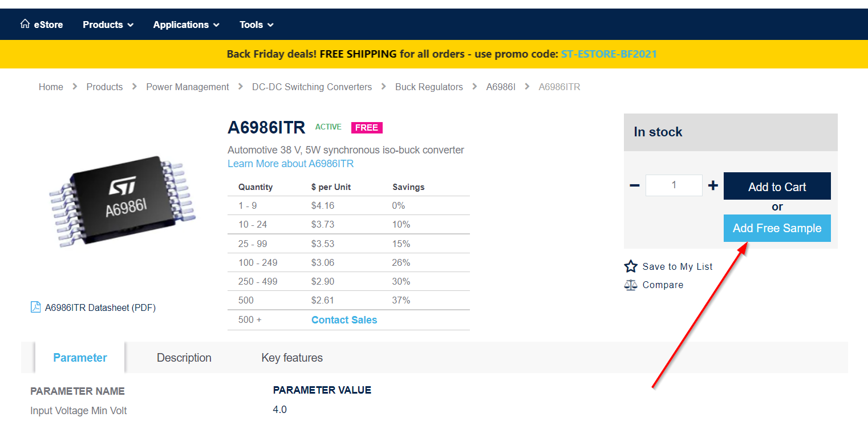
Task: Open the Tools dropdown menu
Action: coord(256,25)
